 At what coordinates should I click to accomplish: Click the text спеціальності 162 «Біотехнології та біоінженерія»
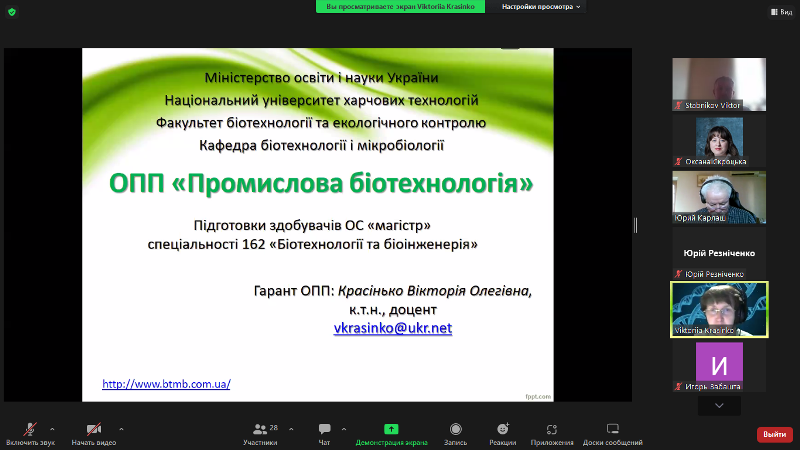313,244
